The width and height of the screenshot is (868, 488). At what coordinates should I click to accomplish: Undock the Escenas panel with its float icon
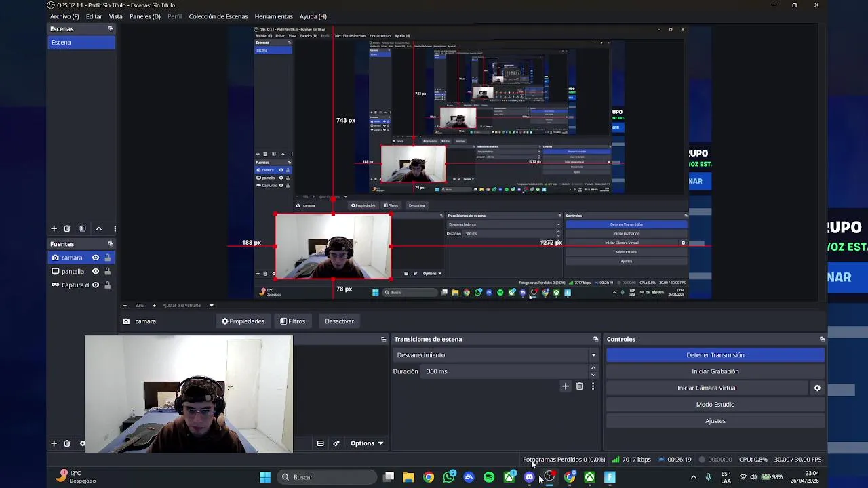(x=111, y=28)
